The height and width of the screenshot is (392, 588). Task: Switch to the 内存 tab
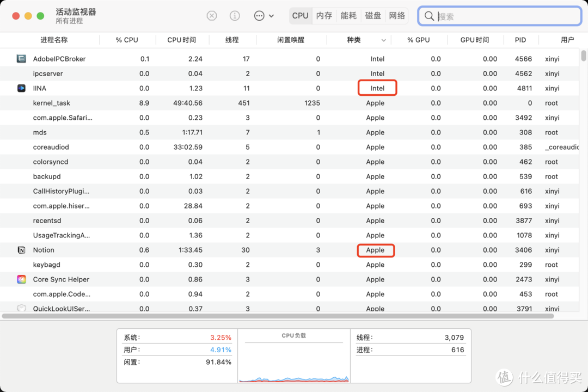point(324,15)
